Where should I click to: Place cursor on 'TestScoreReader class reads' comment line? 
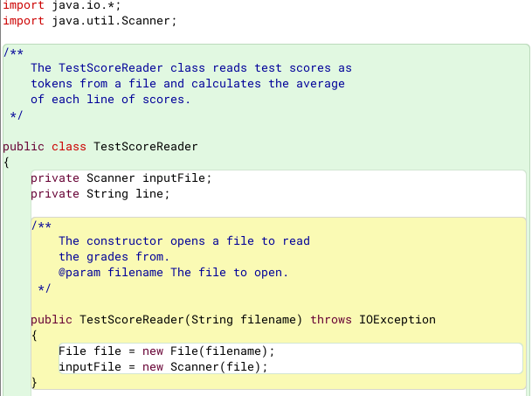point(191,67)
